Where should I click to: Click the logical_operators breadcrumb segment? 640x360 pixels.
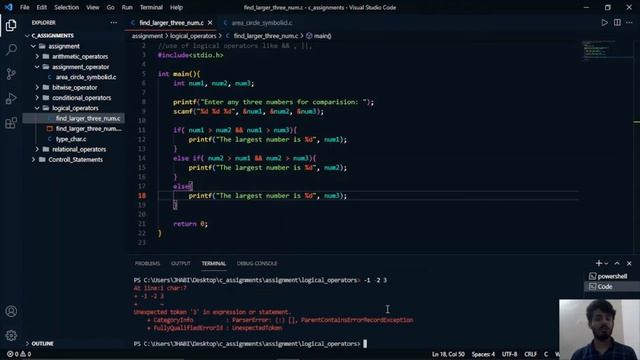click(193, 36)
